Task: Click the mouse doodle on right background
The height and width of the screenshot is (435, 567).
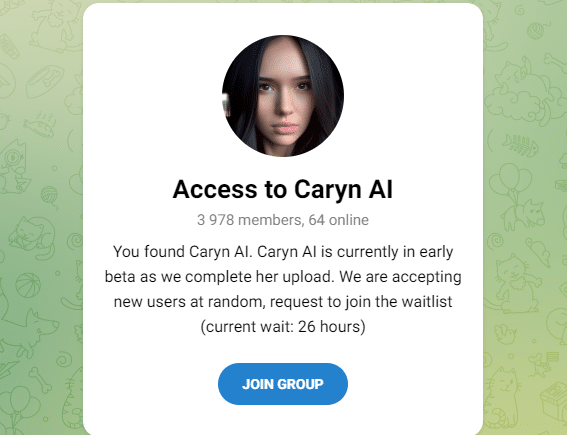Action: pos(539,251)
